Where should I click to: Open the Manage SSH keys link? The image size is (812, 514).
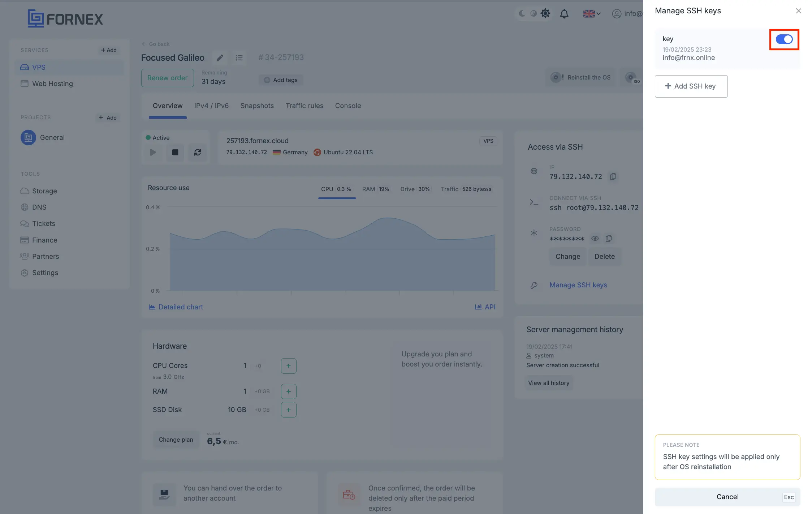[x=578, y=285]
